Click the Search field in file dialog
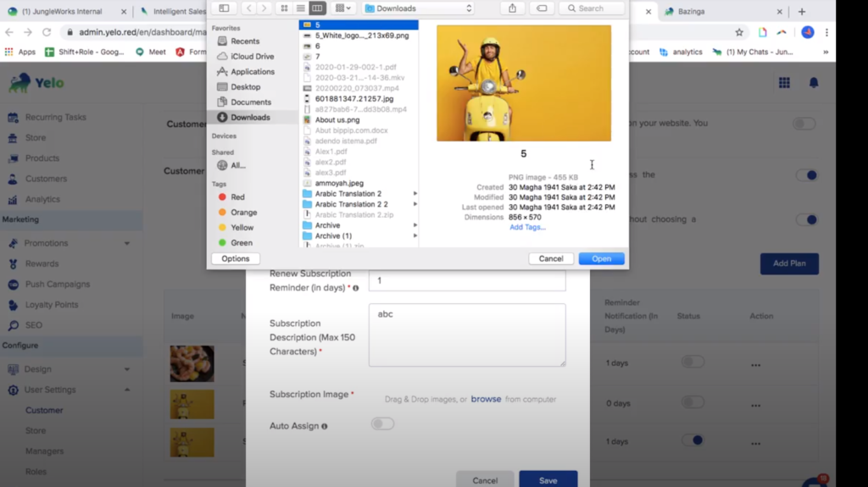Image resolution: width=868 pixels, height=487 pixels. pos(591,8)
